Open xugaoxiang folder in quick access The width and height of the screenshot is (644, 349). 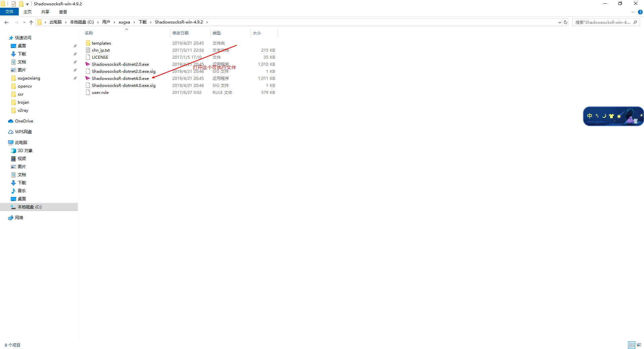[x=29, y=78]
